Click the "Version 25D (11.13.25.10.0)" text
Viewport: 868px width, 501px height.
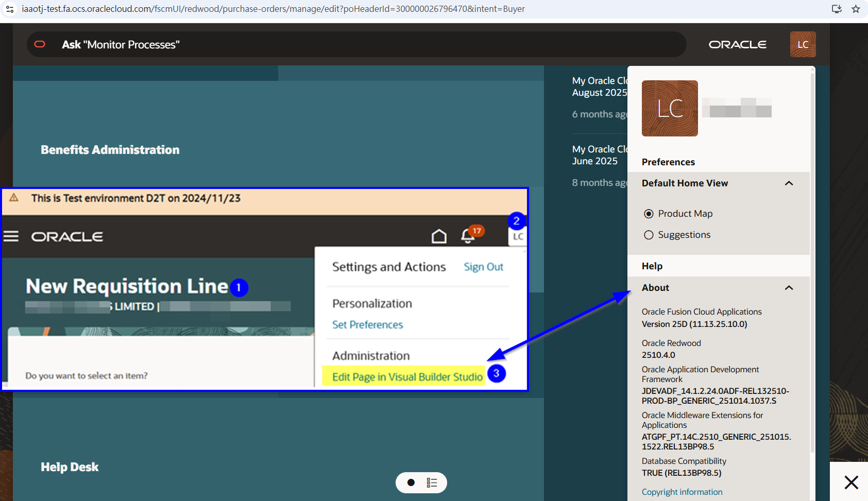tap(694, 324)
